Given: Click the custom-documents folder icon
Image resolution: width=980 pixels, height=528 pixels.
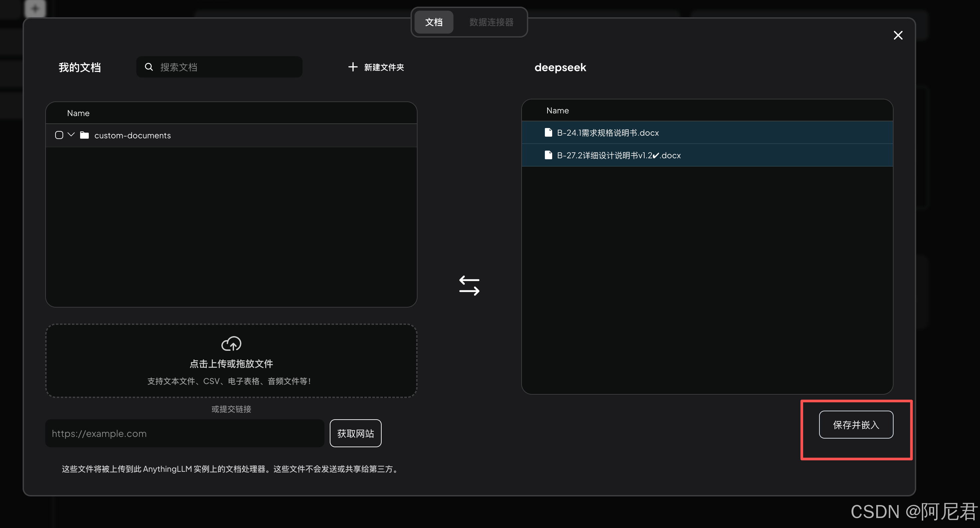Looking at the screenshot, I should 84,135.
